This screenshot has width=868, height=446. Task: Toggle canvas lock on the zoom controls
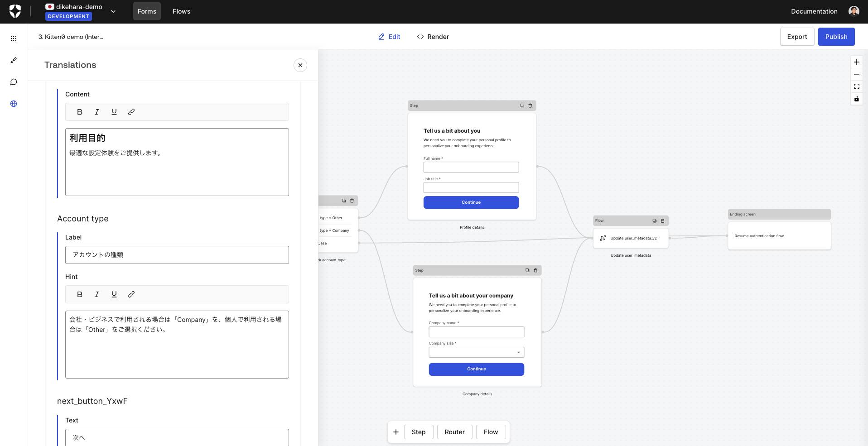click(856, 99)
